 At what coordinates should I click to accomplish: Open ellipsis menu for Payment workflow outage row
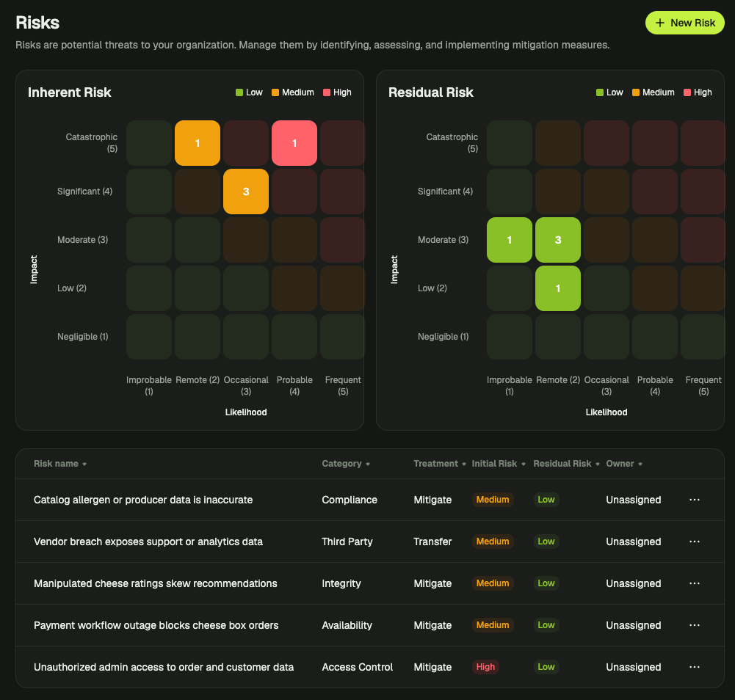694,625
